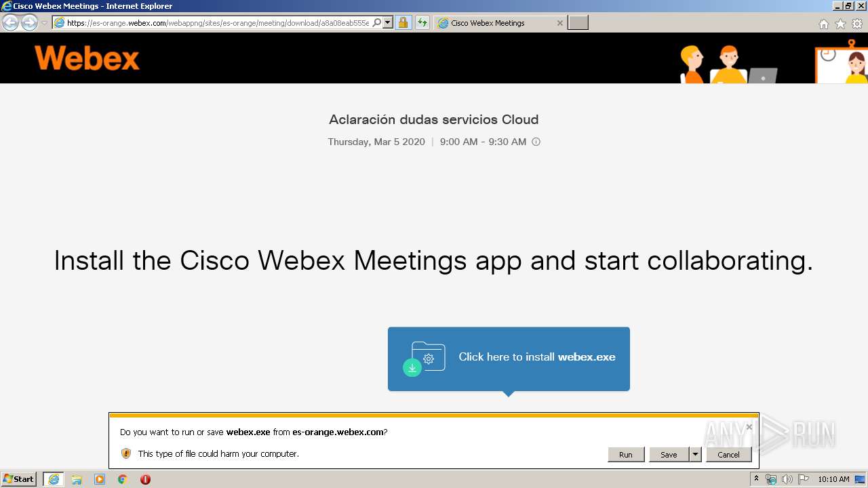Open the recent pages dropdown arrow

(x=45, y=23)
